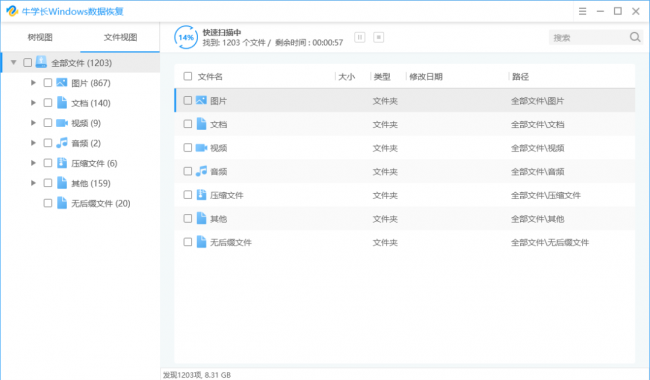Select the 无后缀文件 (20) tree label
Image resolution: width=650 pixels, height=380 pixels.
101,203
